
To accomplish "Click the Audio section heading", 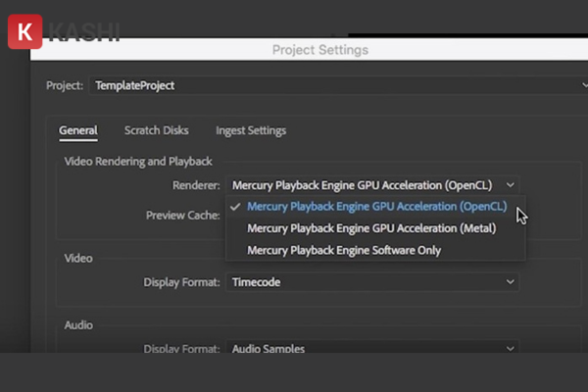I will 78,324.
